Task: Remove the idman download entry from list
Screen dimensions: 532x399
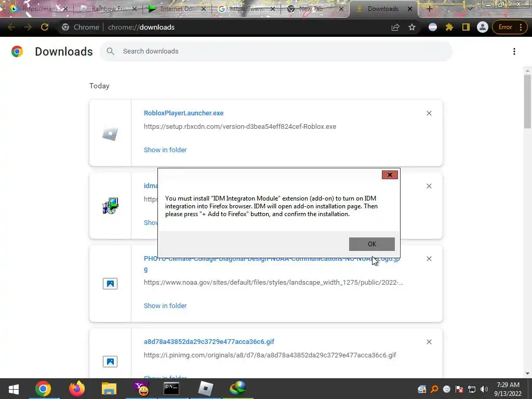Action: tap(429, 186)
